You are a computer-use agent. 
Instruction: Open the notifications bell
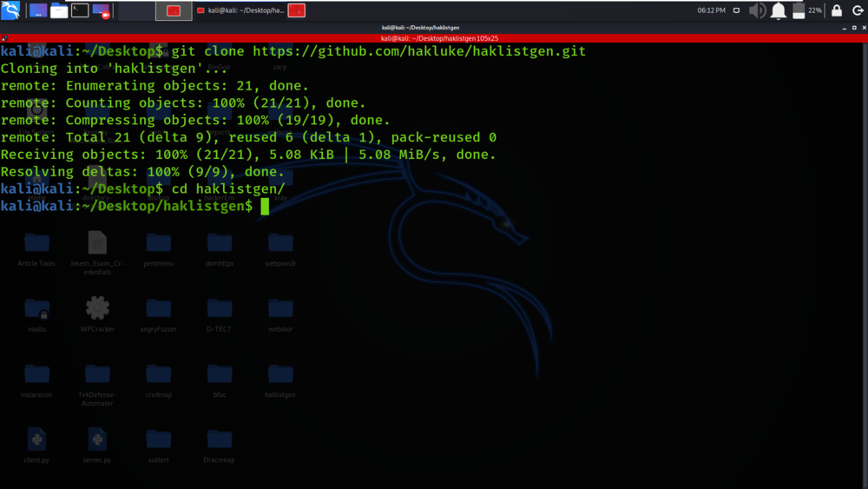(779, 10)
